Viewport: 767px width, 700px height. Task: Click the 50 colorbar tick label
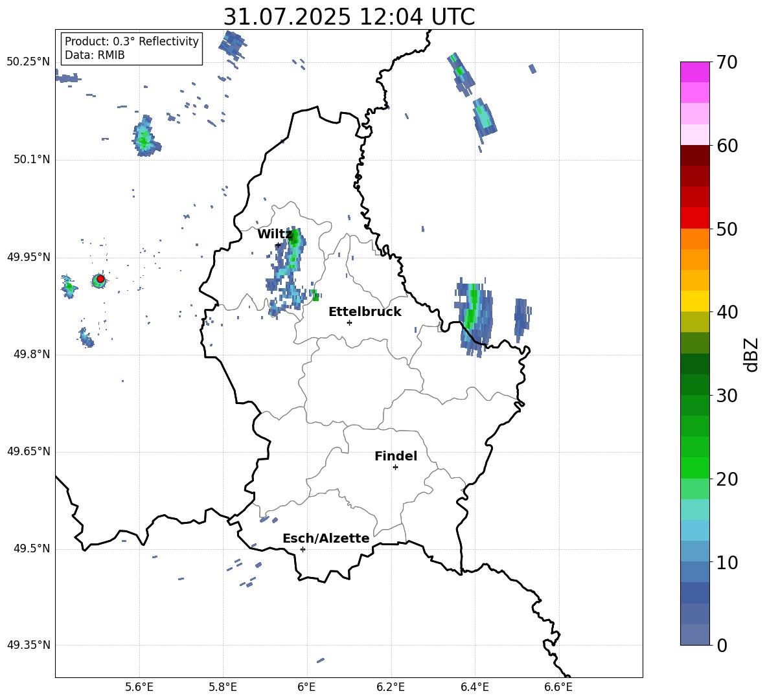coord(727,229)
